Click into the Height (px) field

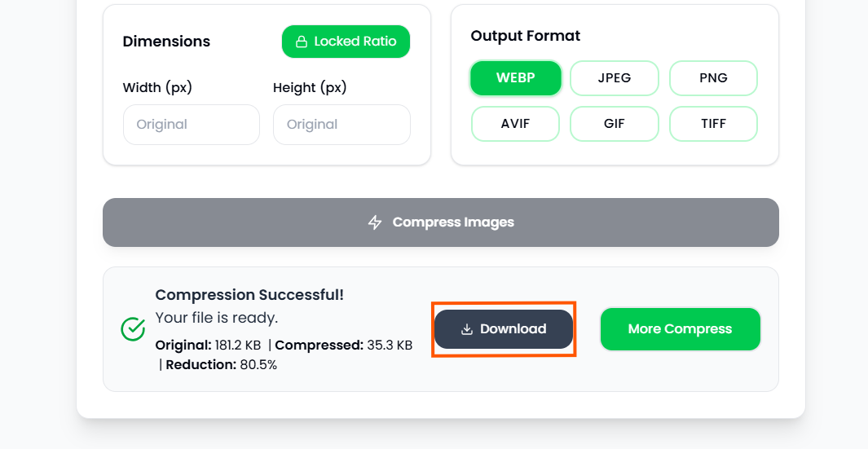point(341,125)
